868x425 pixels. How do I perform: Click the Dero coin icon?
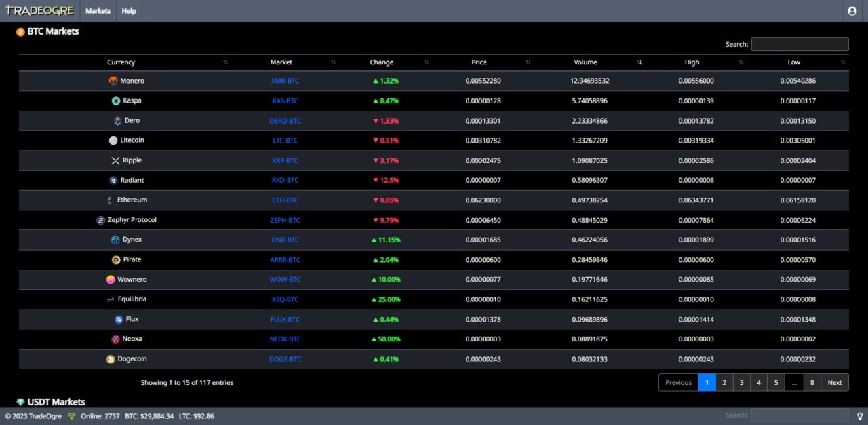(117, 121)
